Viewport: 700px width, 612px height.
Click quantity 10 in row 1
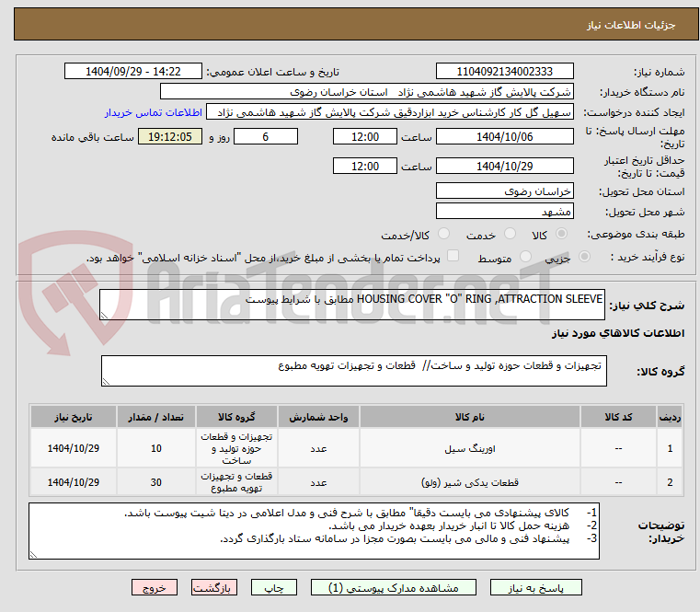point(155,448)
